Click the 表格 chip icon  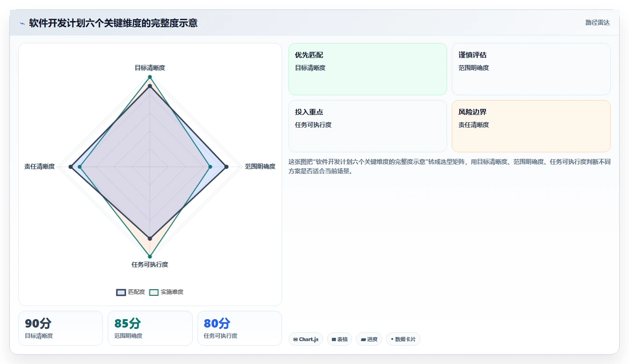coord(334,339)
